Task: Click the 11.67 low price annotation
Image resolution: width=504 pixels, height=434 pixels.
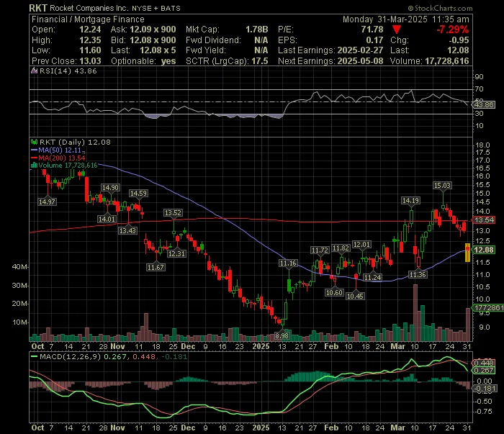Action: [156, 267]
